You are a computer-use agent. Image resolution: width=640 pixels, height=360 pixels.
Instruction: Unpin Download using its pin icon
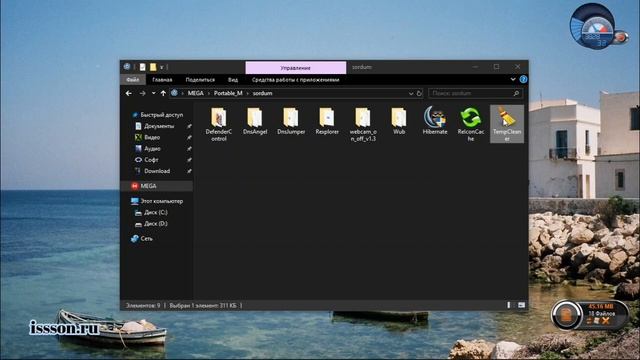point(189,171)
